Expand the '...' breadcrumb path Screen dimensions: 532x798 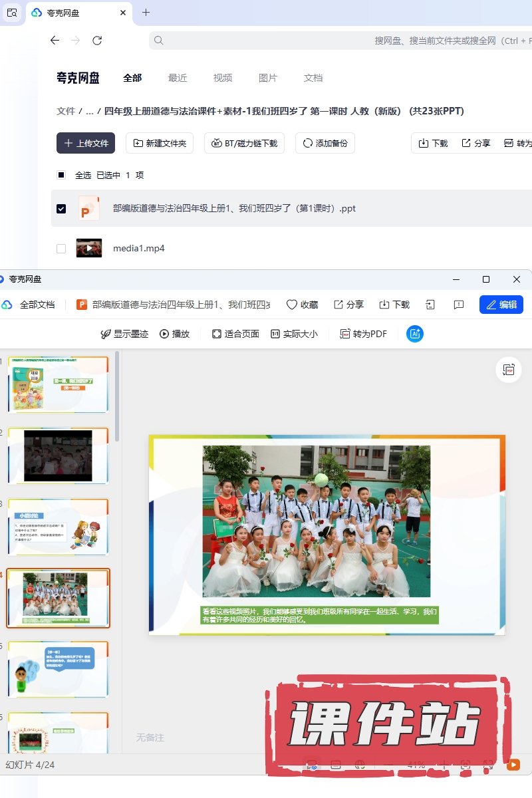(89, 111)
